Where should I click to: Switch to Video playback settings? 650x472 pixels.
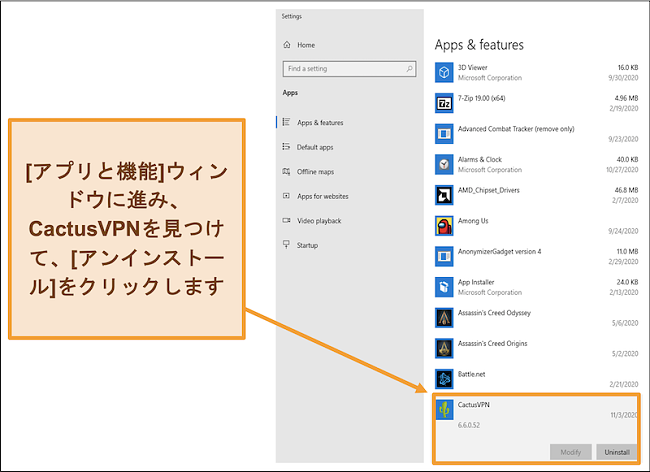pos(319,221)
